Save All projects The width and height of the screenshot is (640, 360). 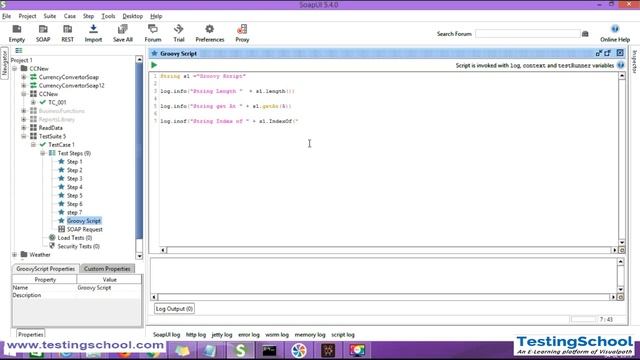point(122,33)
